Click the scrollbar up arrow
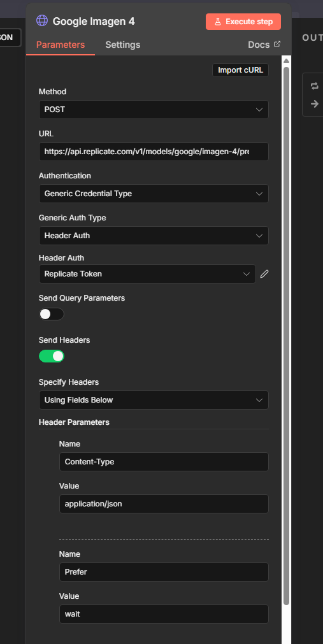The width and height of the screenshot is (323, 644). (287, 61)
